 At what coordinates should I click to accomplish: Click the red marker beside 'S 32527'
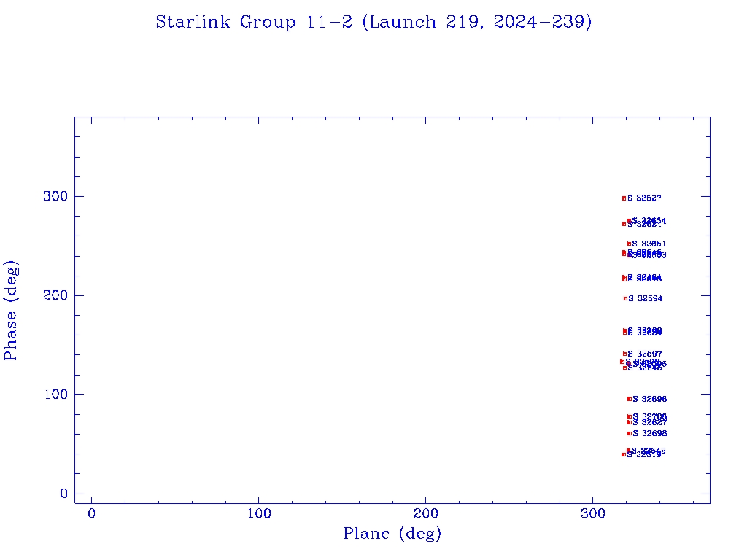point(624,198)
